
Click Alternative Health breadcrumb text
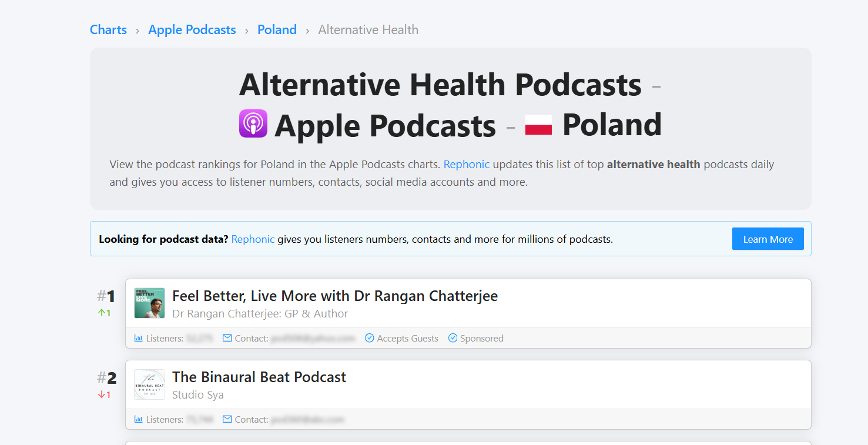(x=368, y=30)
